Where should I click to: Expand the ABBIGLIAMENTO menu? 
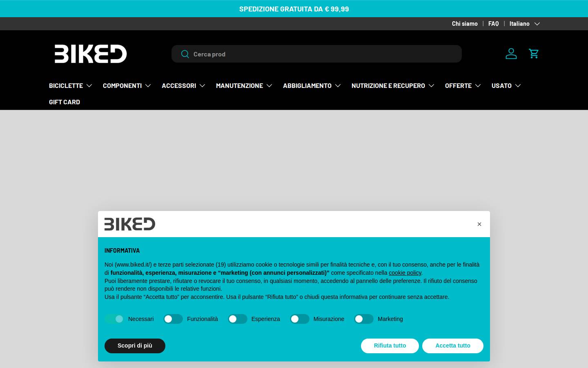312,85
